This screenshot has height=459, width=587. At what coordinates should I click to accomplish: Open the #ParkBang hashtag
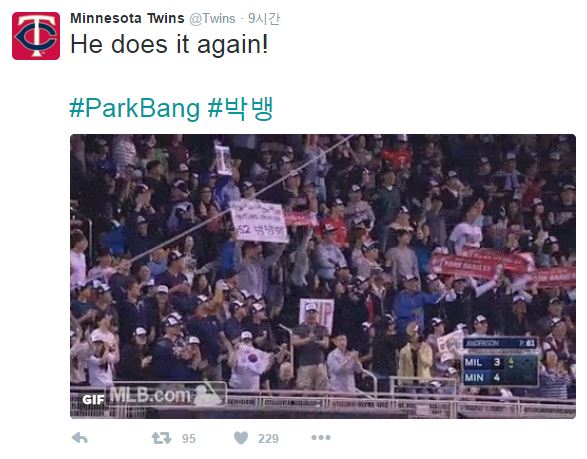click(x=135, y=108)
